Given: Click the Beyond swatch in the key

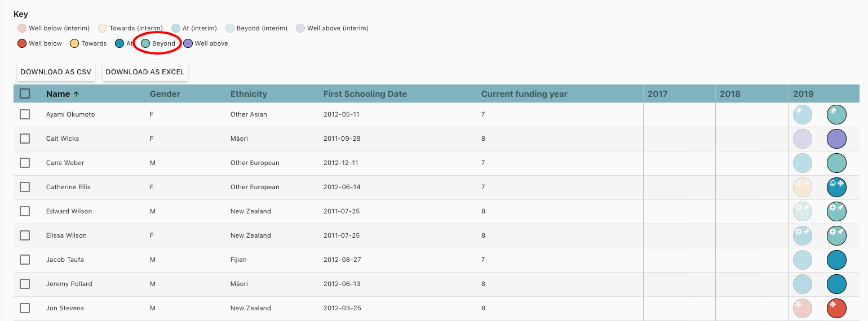Looking at the screenshot, I should tap(145, 43).
